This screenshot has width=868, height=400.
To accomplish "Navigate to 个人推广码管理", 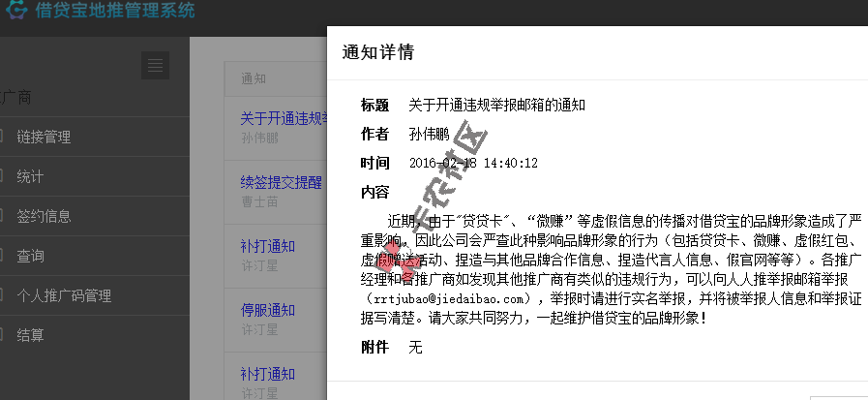I will [x=64, y=295].
